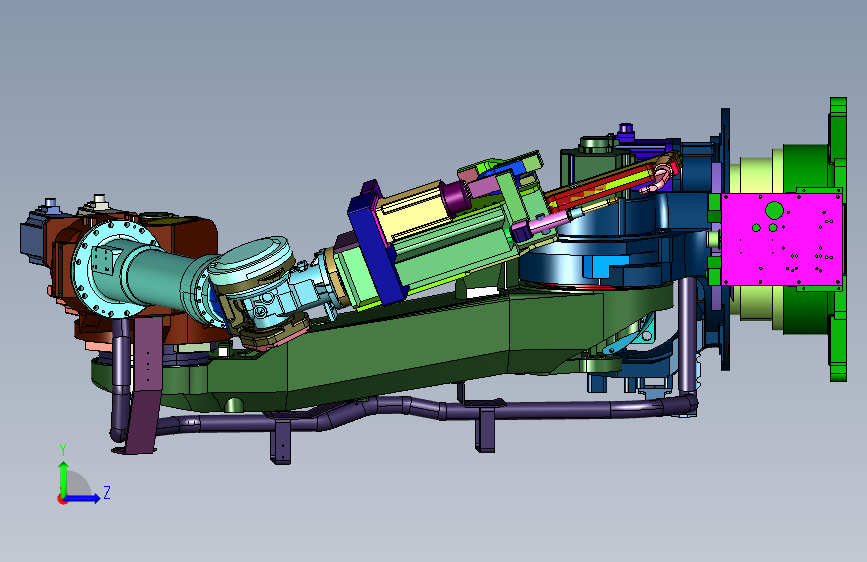Viewport: 867px width, 562px height.
Task: Select the red upper link rod
Action: click(603, 185)
